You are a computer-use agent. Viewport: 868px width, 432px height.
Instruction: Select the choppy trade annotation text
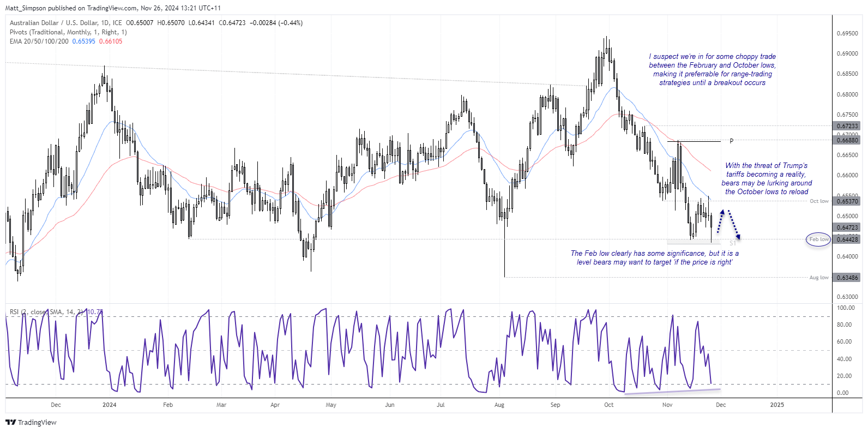712,69
